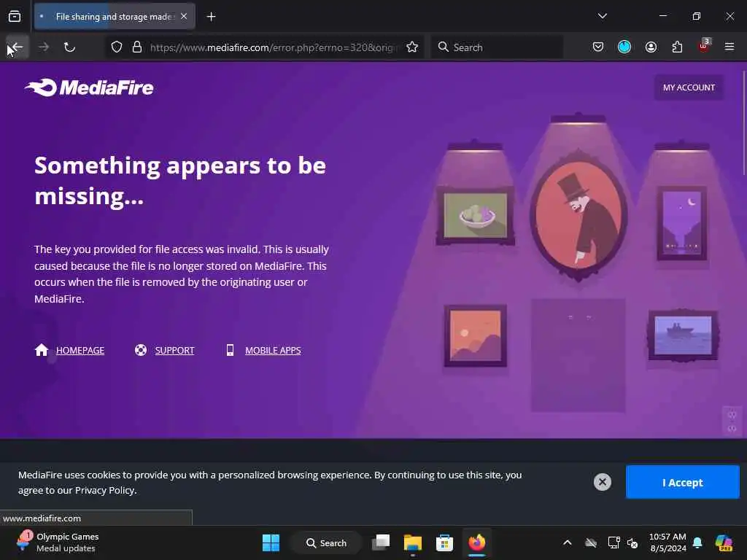Open the clock showing 10:57 AM

(668, 542)
